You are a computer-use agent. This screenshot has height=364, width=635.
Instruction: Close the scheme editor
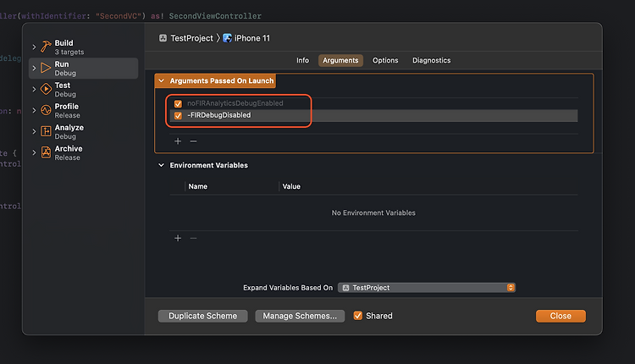click(560, 316)
